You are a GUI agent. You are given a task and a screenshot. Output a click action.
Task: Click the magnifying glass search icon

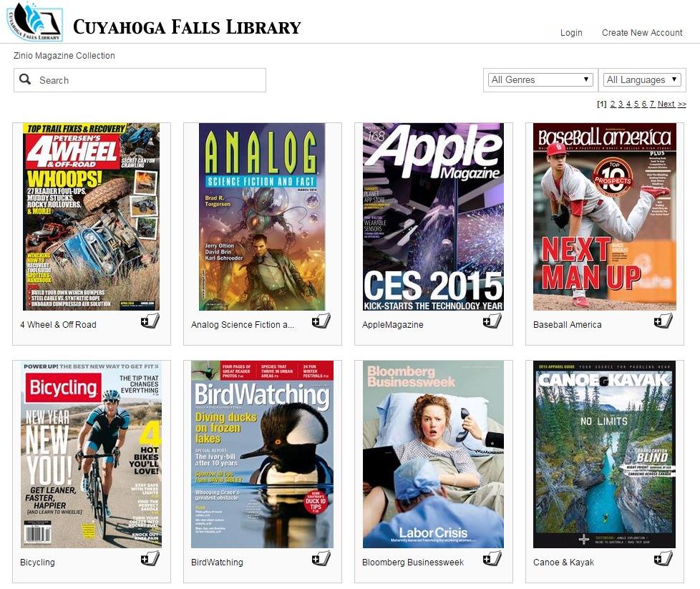coord(26,79)
